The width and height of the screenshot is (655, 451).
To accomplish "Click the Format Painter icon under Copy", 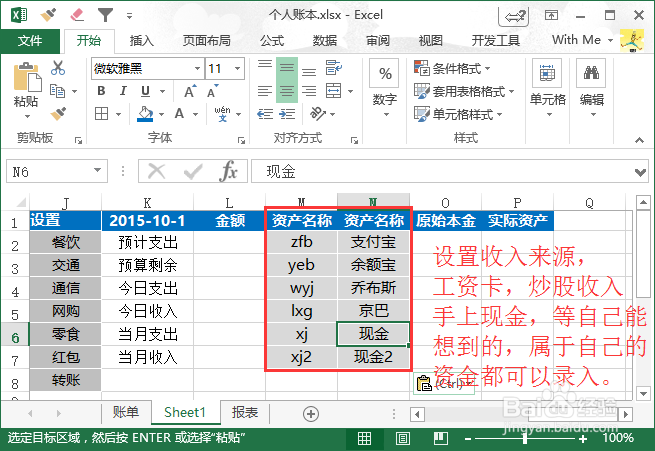I will point(58,113).
